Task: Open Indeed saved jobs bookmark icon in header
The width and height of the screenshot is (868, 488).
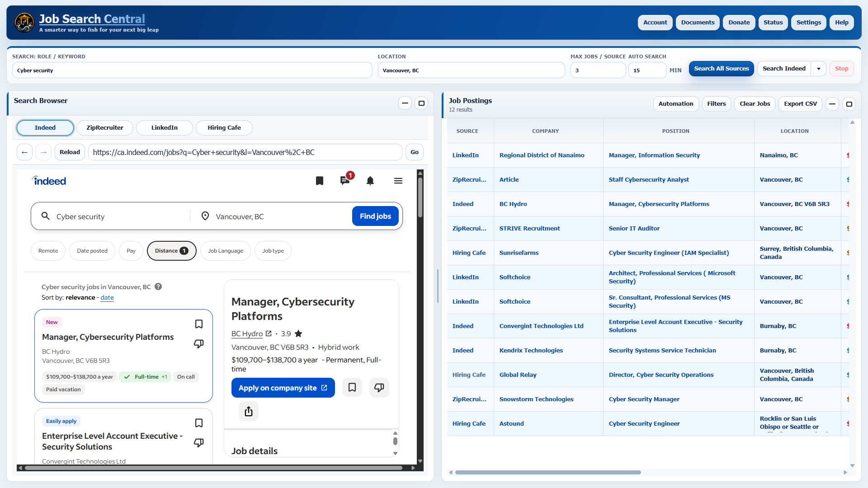Action: pos(320,181)
